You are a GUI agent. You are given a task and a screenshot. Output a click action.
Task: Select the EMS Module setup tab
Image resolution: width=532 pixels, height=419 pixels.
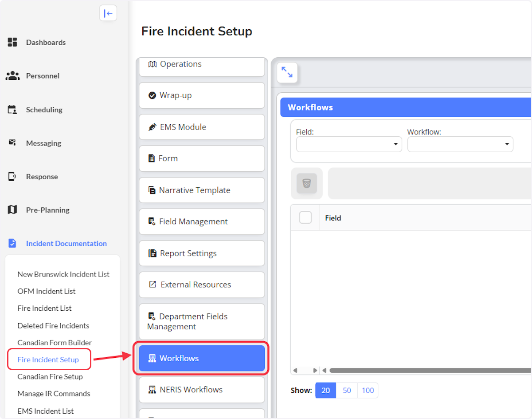point(202,127)
